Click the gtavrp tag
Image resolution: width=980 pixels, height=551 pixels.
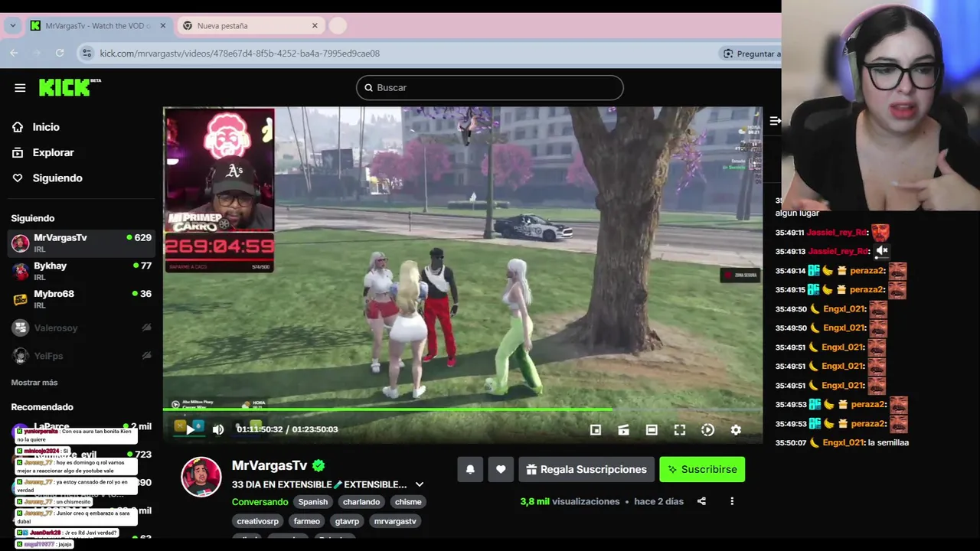(347, 521)
